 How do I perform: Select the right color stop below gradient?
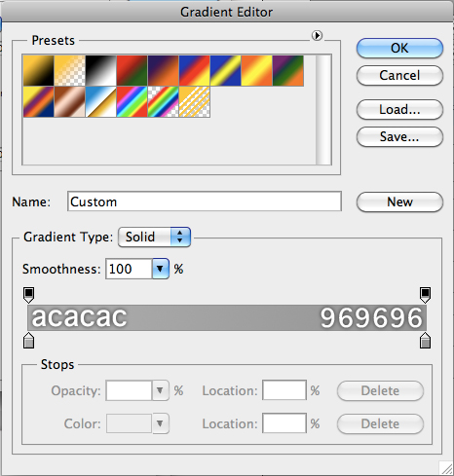tap(425, 341)
